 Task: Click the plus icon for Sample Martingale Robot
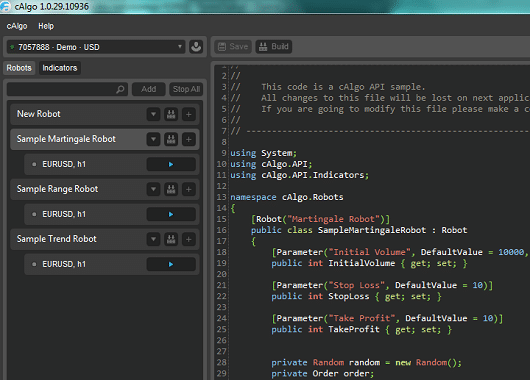(x=189, y=139)
